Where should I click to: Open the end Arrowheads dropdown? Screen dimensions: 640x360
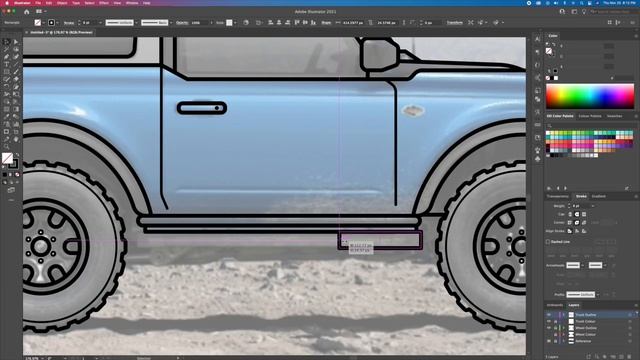coord(605,265)
